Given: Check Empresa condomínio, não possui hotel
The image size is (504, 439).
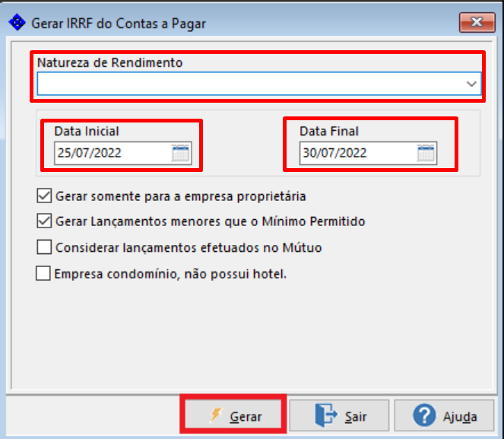Looking at the screenshot, I should point(43,273).
